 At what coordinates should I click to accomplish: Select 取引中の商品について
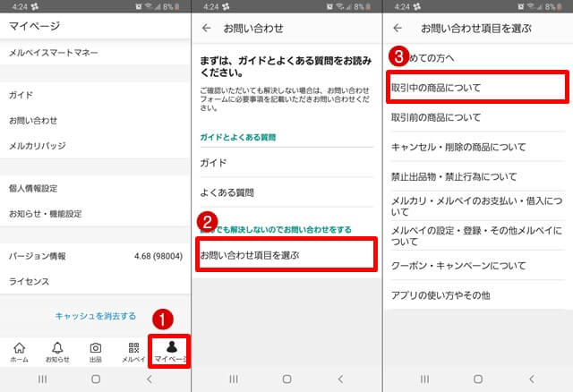click(477, 88)
